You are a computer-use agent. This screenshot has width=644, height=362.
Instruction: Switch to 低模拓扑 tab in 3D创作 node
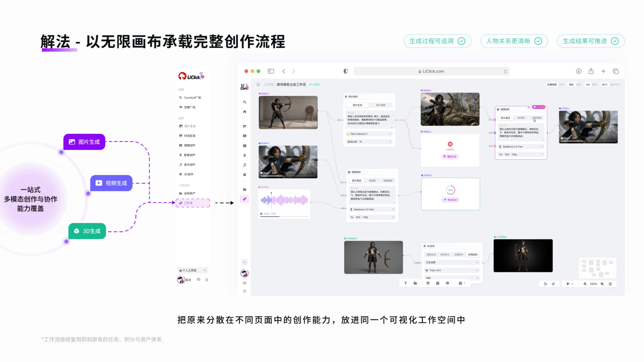(x=459, y=255)
